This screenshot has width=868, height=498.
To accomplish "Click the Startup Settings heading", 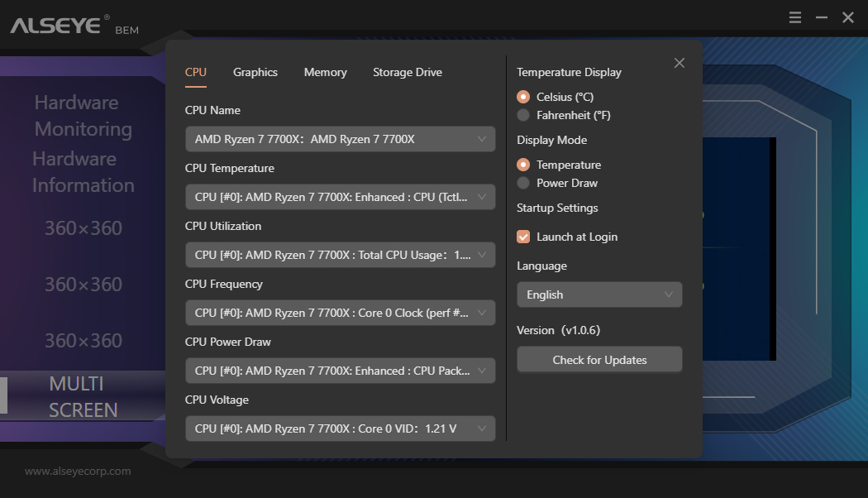I will tap(557, 208).
